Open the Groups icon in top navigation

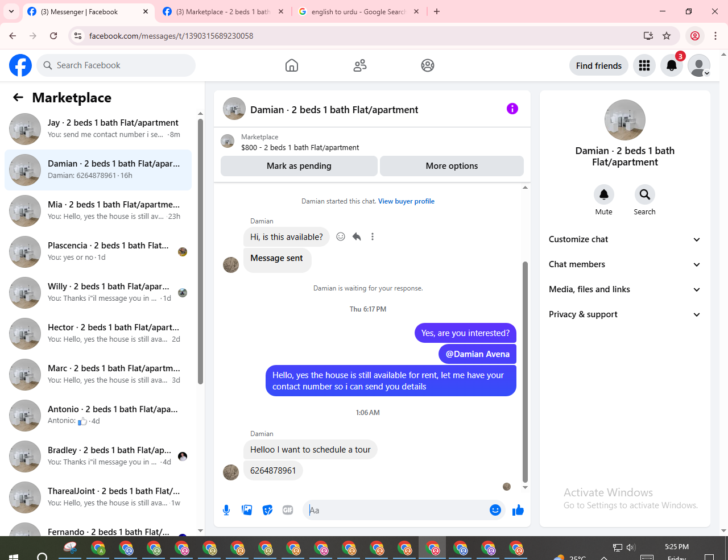tap(428, 65)
